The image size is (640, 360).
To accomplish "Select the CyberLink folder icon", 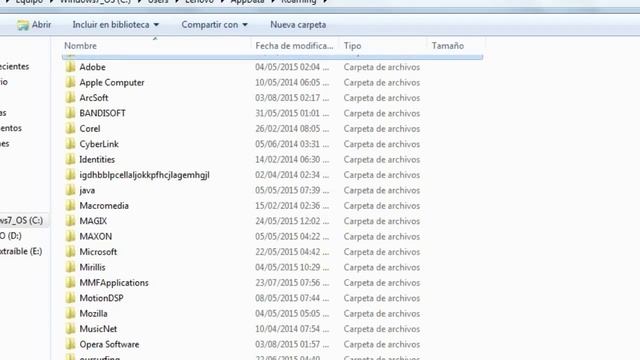I will (71, 144).
